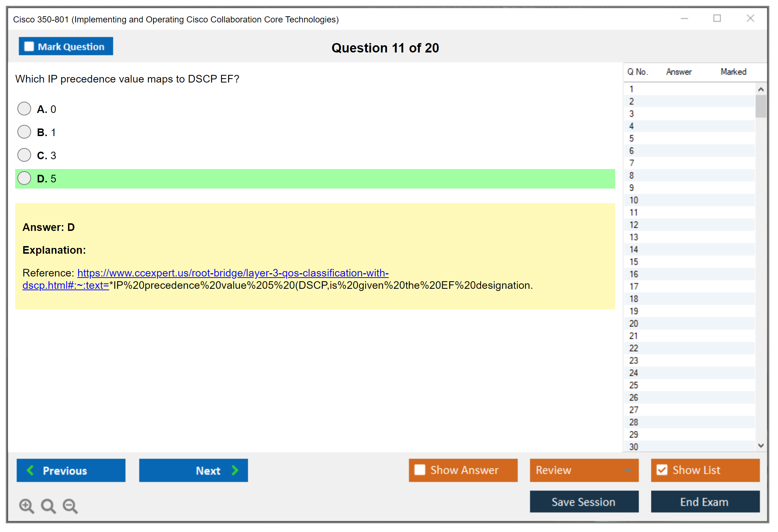778x532 pixels.
Task: Click the green left arrow on Previous
Action: click(31, 470)
